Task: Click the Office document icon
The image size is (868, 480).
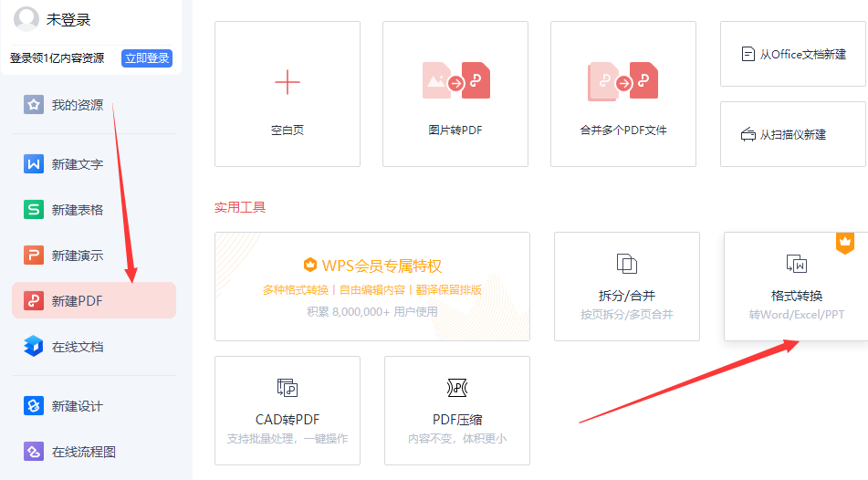Action: coord(748,54)
